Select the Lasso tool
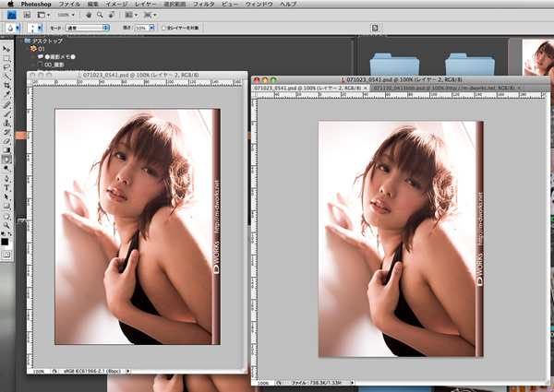The image size is (554, 392). coord(6,67)
